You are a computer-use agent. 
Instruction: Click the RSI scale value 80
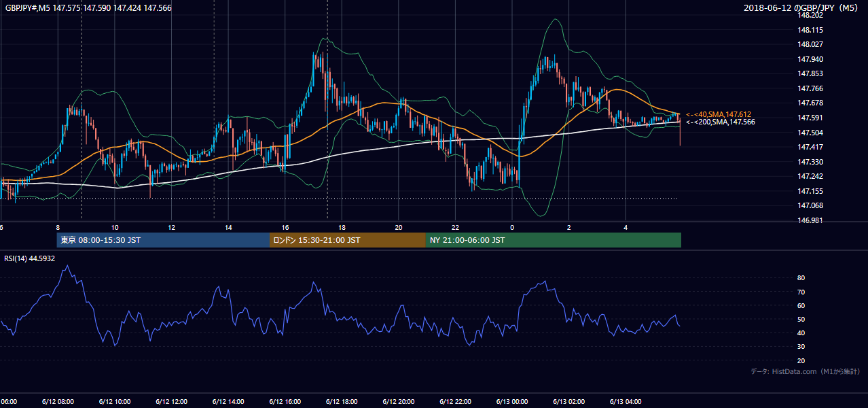click(801, 278)
